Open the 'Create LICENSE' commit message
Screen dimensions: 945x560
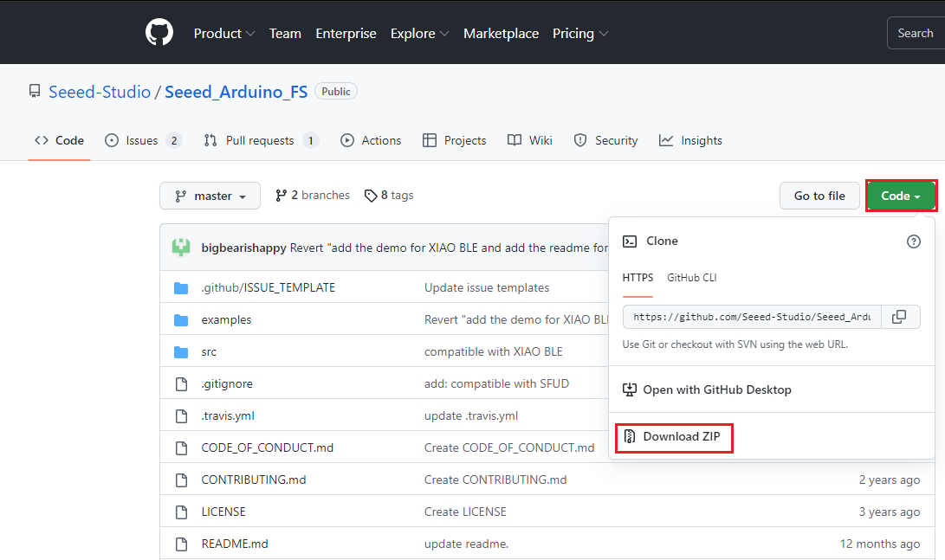click(465, 512)
